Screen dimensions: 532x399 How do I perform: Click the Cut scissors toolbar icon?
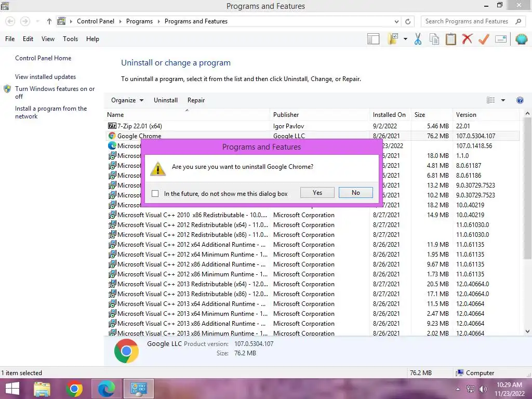[x=418, y=39]
